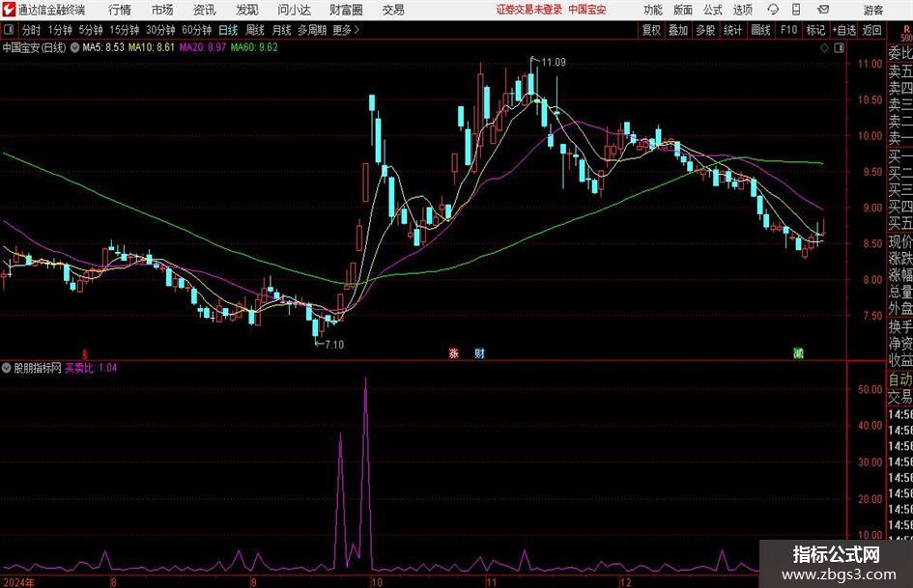Click the 现价 row in side panel
913x588 pixels.
coord(900,241)
